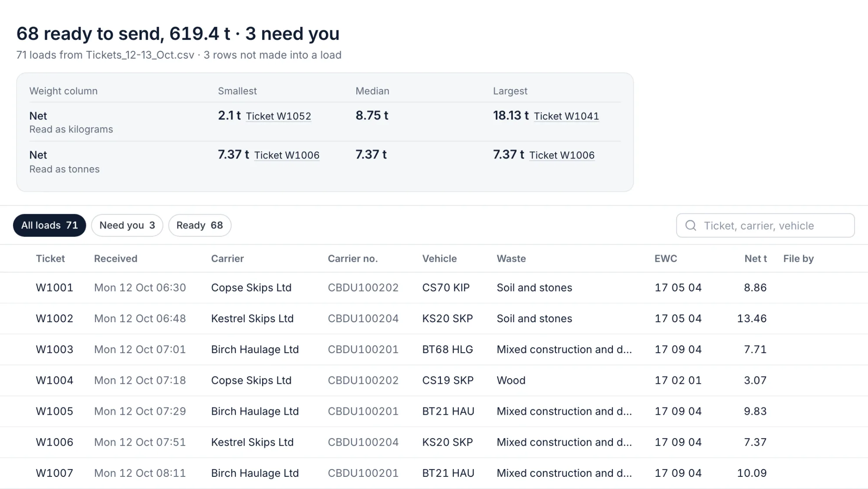This screenshot has width=868, height=489.
Task: Select ticket W1006 in the table
Action: [x=55, y=442]
